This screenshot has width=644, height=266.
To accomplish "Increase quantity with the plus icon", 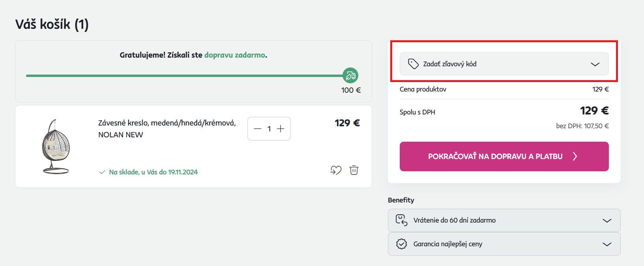I will [281, 129].
